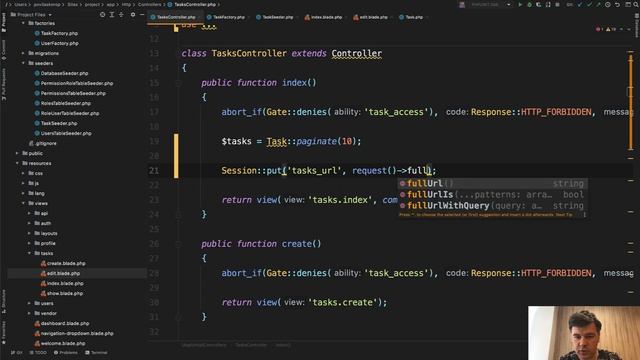Viewport: 640px width, 360px height.
Task: Click the Git push arrow icon
Action: click(x=598, y=4)
